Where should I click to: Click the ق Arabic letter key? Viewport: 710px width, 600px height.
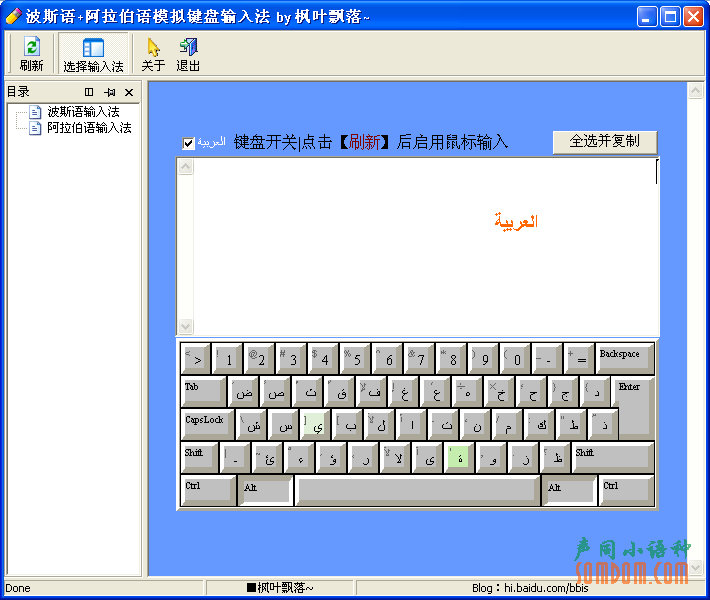(339, 391)
